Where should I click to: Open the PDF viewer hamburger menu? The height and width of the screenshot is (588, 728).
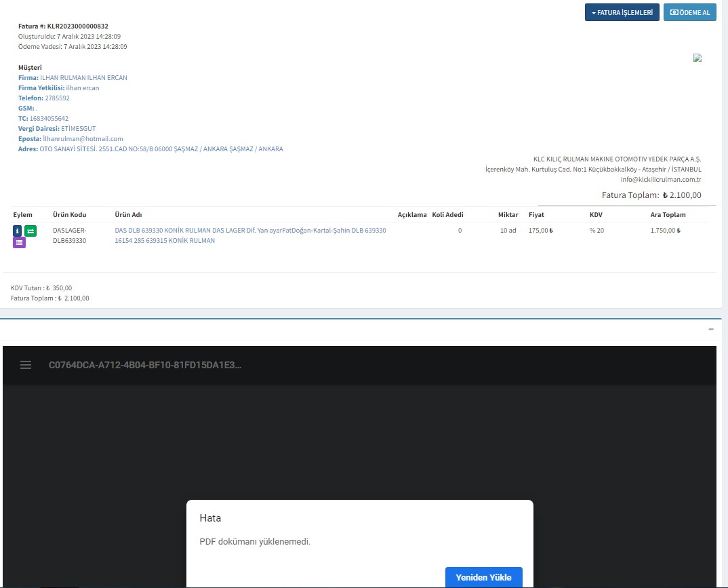tap(26, 365)
